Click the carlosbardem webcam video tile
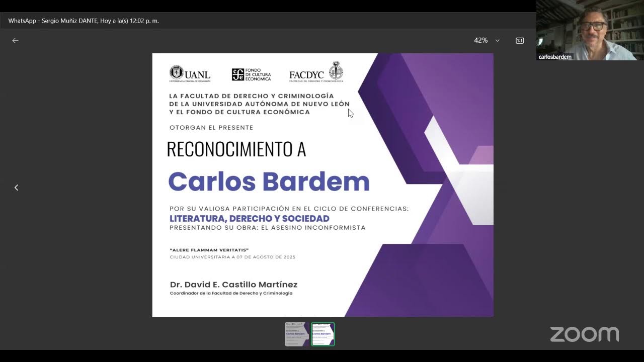 (x=590, y=30)
